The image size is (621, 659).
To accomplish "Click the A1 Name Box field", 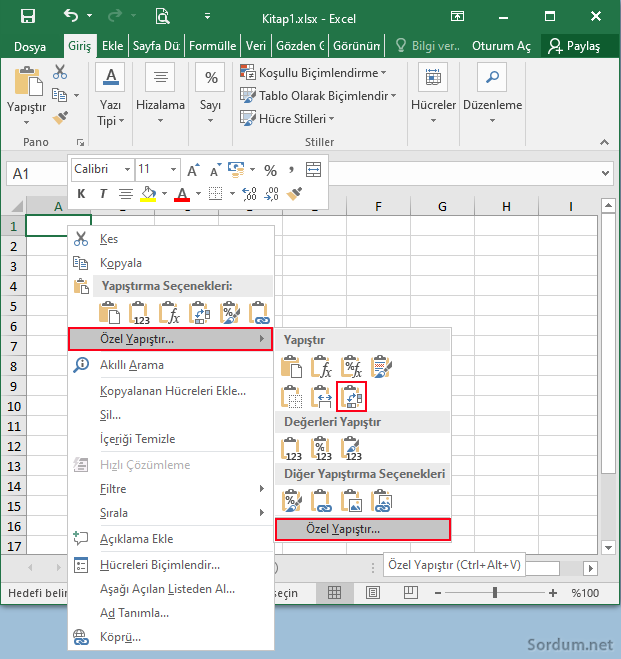I will (x=36, y=173).
